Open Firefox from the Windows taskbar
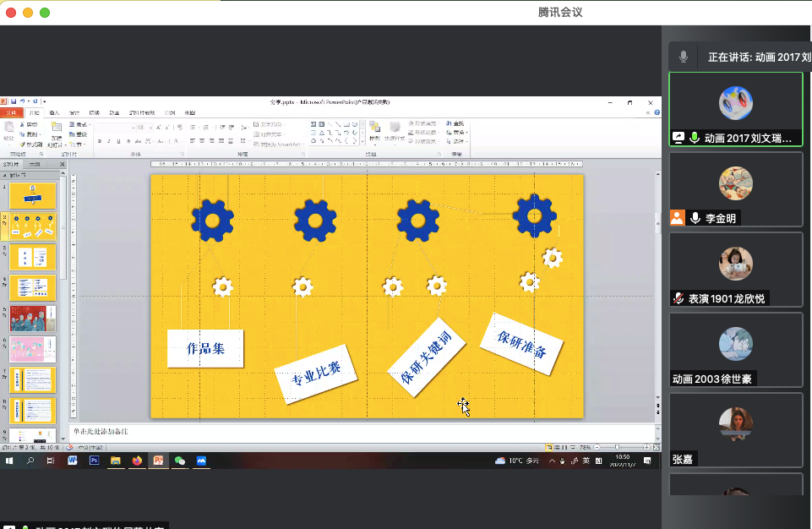 137,461
